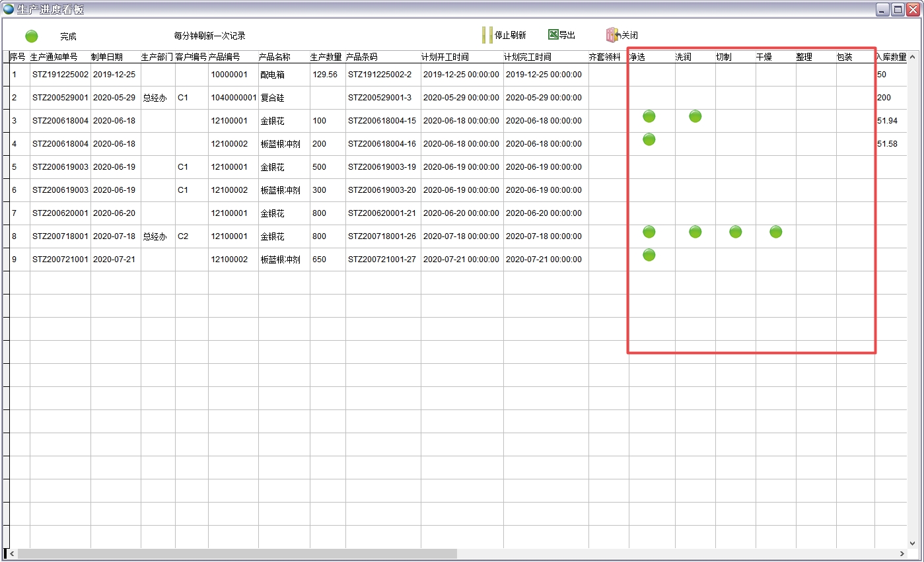The image size is (924, 562).
Task: Click the 停止刷新 pause icon
Action: [487, 35]
